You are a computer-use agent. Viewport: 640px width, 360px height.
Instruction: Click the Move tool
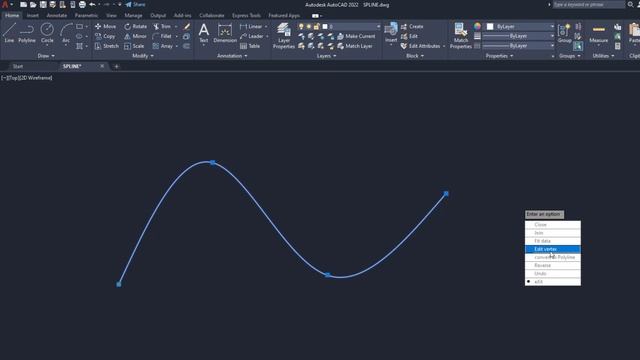[105, 26]
